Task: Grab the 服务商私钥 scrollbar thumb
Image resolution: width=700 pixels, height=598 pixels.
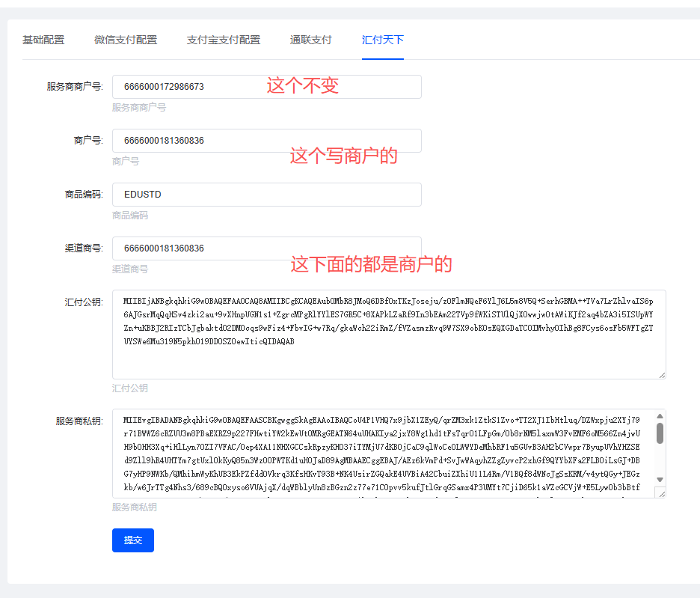Action: 660,433
